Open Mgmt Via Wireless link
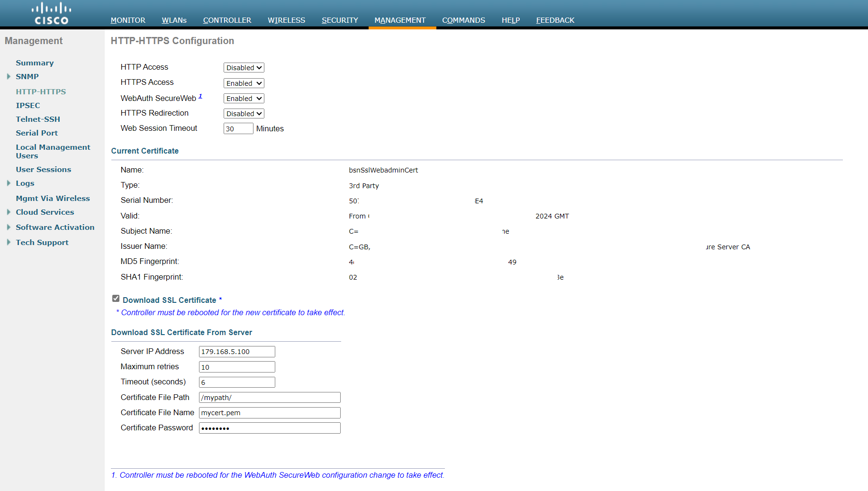The width and height of the screenshot is (868, 491). (53, 198)
